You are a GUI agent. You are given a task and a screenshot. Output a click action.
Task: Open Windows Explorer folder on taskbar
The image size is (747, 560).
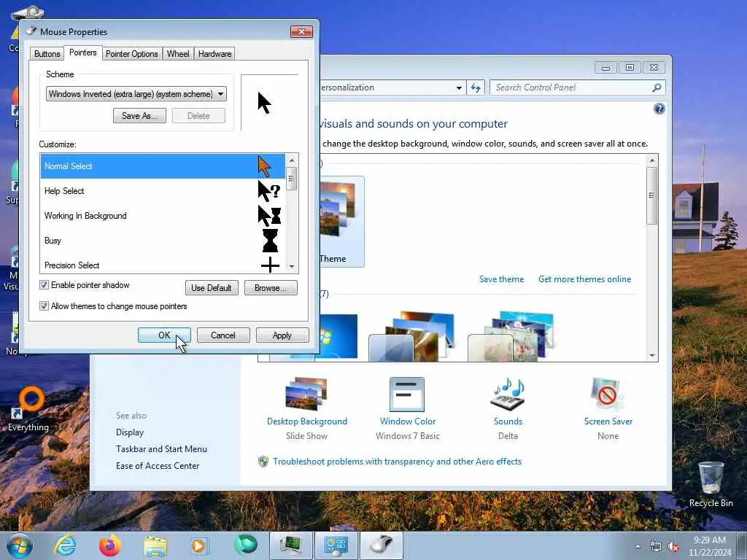[155, 545]
